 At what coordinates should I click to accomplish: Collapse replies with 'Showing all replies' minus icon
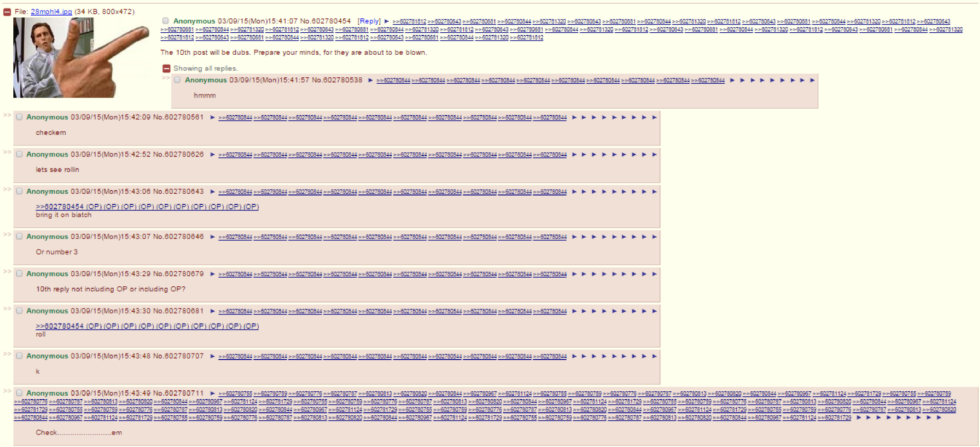[167, 69]
